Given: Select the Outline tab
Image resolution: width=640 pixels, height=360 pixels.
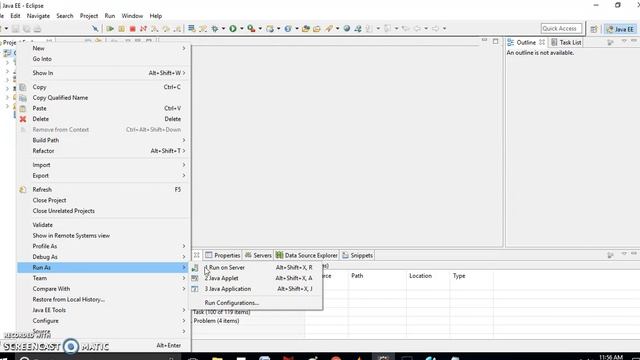Looking at the screenshot, I should (x=526, y=42).
